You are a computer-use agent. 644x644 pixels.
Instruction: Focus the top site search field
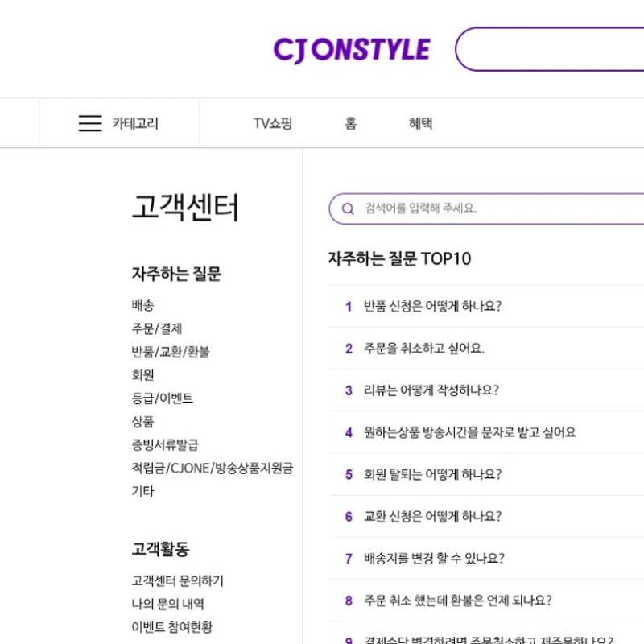point(550,49)
